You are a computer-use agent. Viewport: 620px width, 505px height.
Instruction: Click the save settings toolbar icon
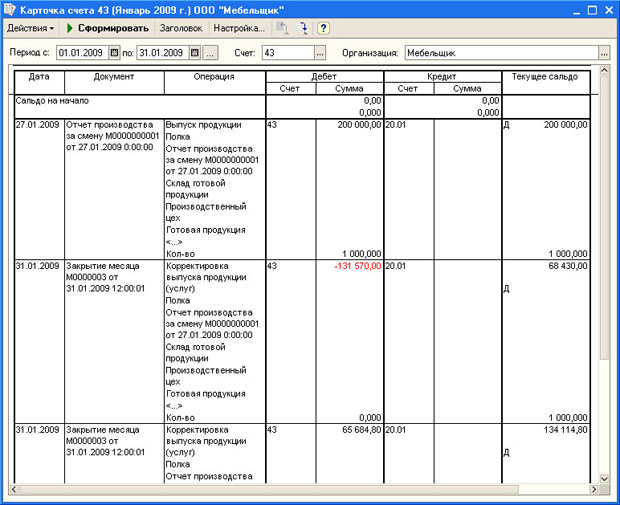[x=302, y=28]
